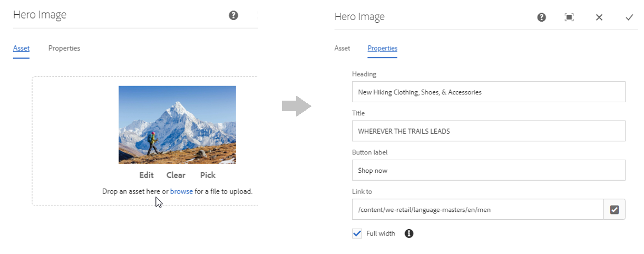Click the mountain hiker image thumbnail
644x254 pixels.
coord(177,125)
